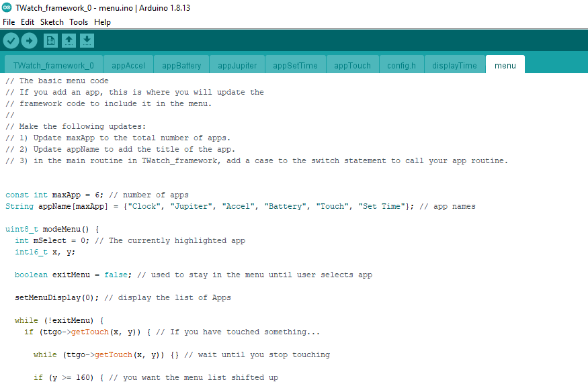This screenshot has width=588, height=384.
Task: Click the line 'const int maxApp = 6;'
Action: click(97, 195)
